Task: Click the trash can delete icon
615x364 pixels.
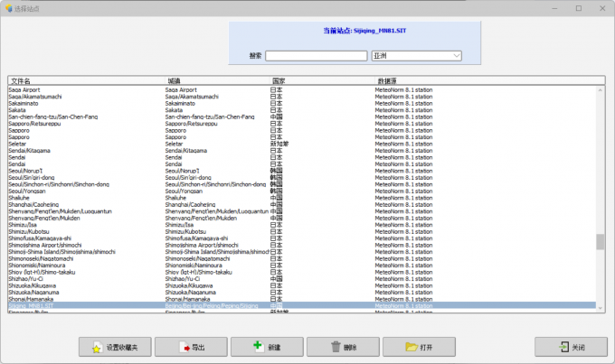Action: [x=336, y=347]
